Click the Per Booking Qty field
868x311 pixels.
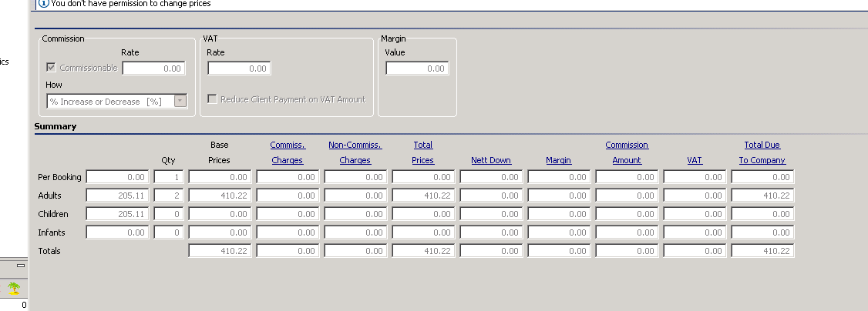click(x=168, y=177)
